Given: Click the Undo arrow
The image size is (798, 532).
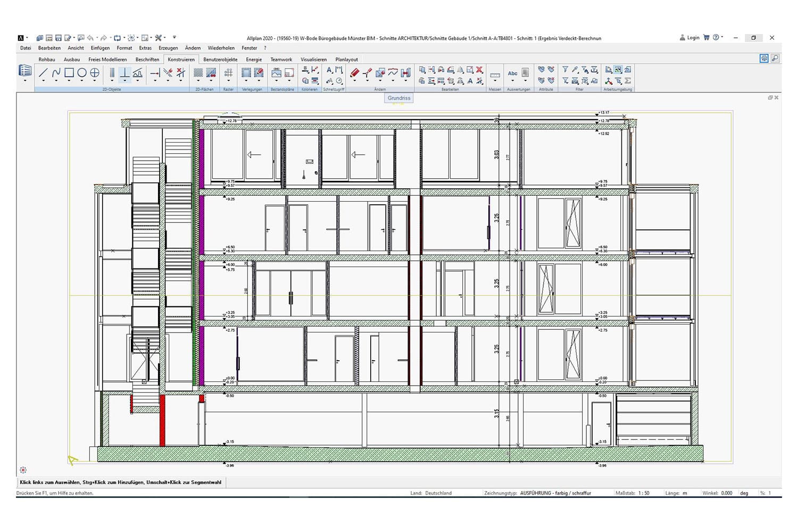Looking at the screenshot, I should 90,38.
